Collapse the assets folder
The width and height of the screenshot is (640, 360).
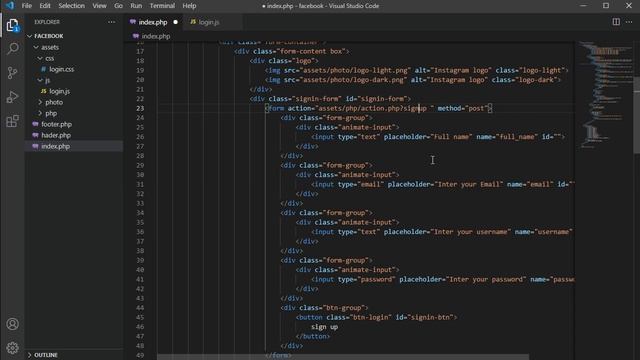click(50, 47)
